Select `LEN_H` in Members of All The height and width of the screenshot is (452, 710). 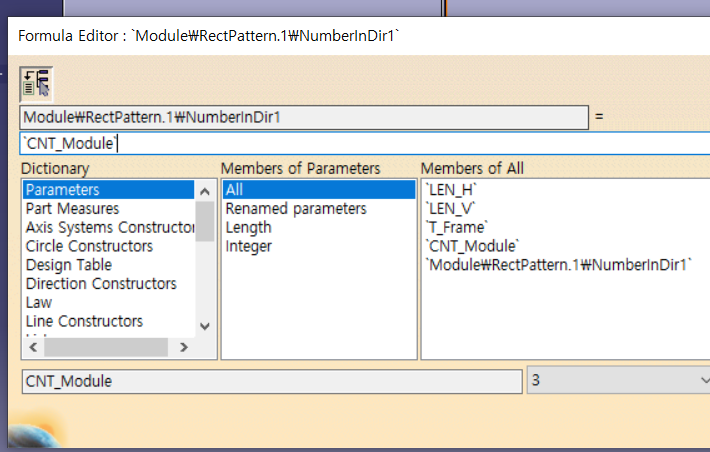(451, 189)
